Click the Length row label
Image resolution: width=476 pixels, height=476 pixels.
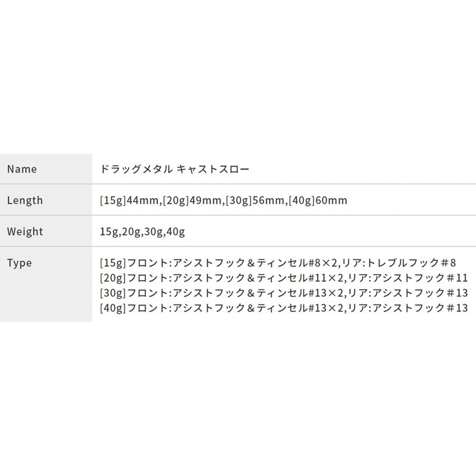pyautogui.click(x=25, y=200)
